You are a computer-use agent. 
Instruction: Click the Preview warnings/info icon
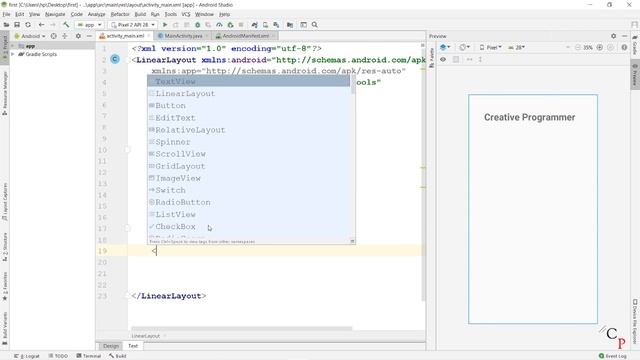(x=624, y=47)
